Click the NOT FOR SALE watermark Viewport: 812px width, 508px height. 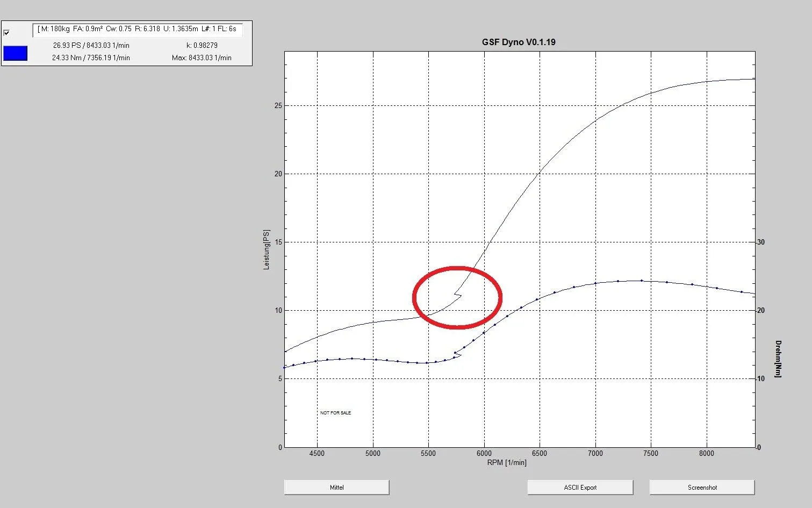point(335,413)
